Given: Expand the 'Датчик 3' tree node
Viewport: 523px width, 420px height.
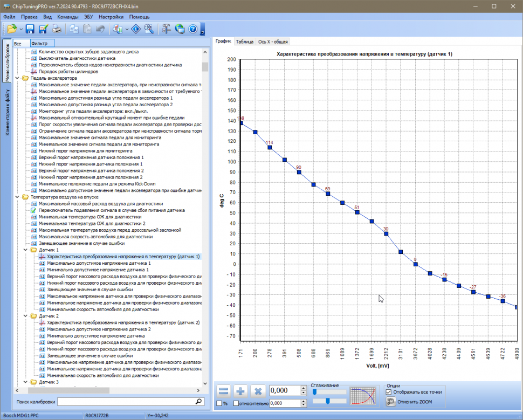Looking at the screenshot, I should 25,382.
